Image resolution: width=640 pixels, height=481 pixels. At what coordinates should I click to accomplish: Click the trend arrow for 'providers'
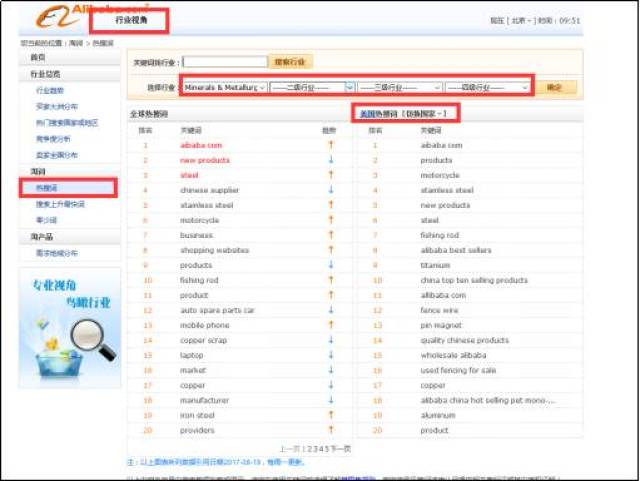tap(331, 430)
